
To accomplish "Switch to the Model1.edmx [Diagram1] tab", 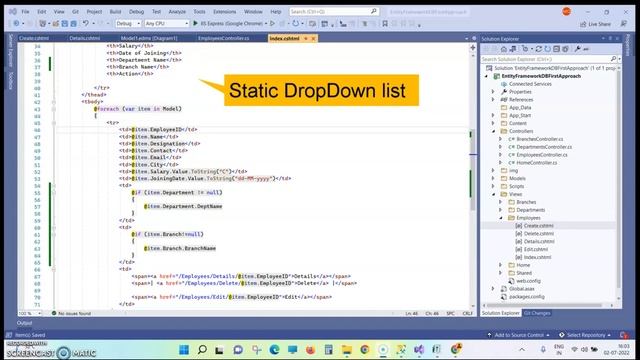I will pyautogui.click(x=149, y=38).
